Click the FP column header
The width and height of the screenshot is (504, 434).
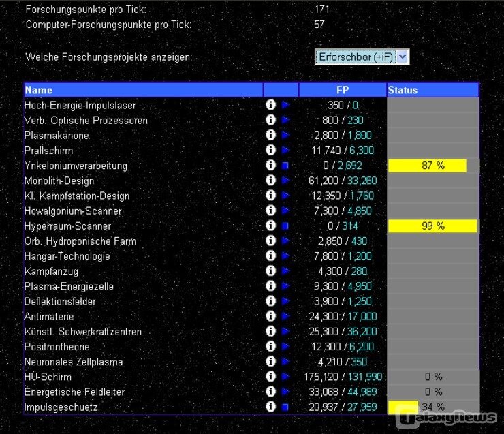[x=343, y=90]
